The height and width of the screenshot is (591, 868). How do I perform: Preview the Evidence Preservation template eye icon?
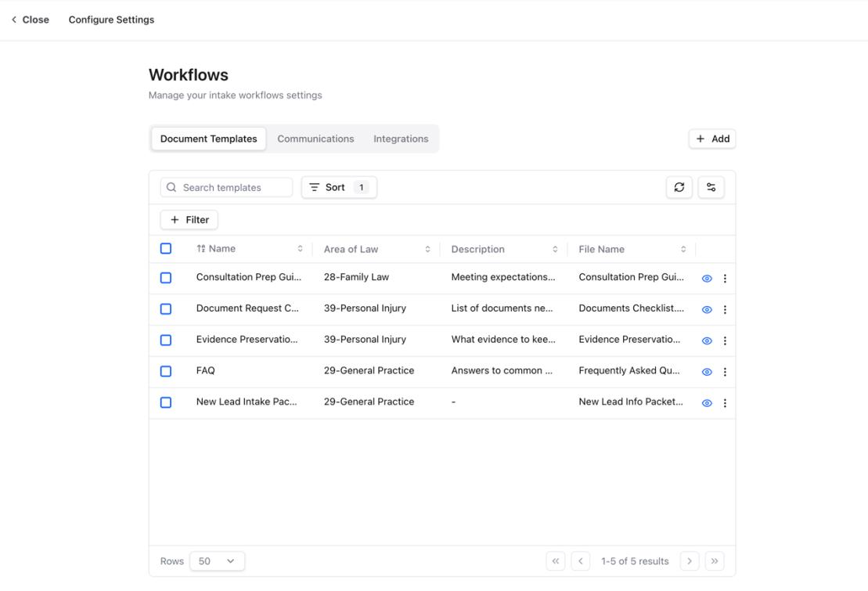point(707,341)
